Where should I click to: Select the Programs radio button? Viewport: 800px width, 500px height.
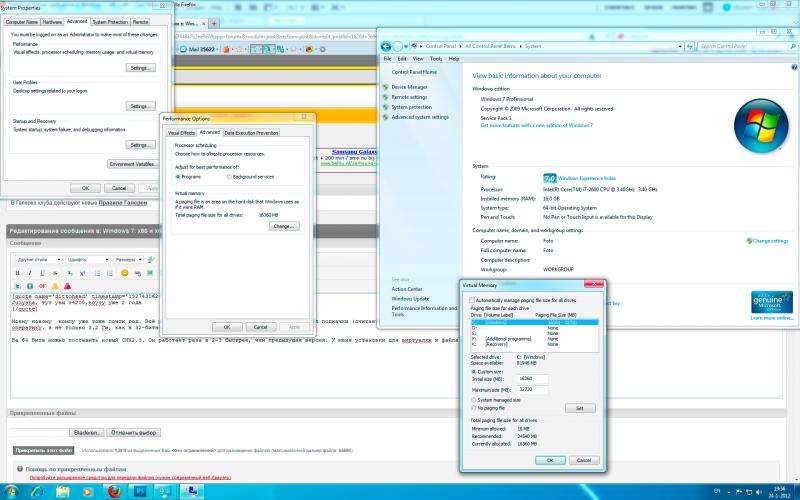point(178,177)
